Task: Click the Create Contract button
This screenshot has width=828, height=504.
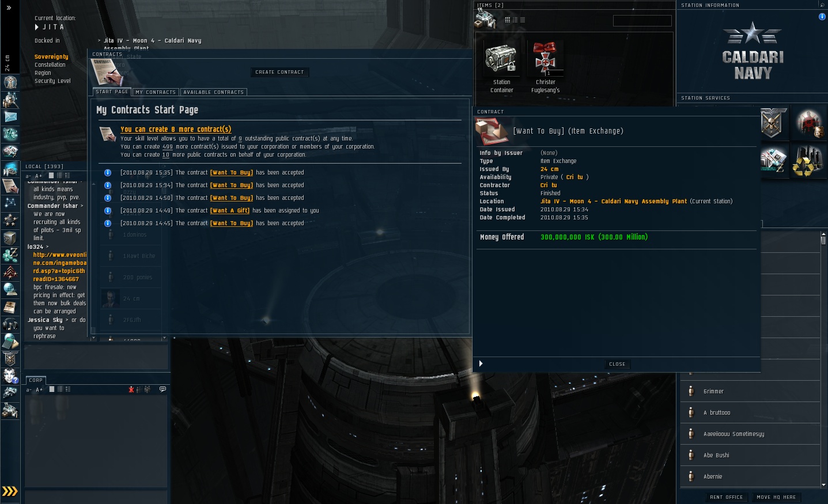Action: 280,72
